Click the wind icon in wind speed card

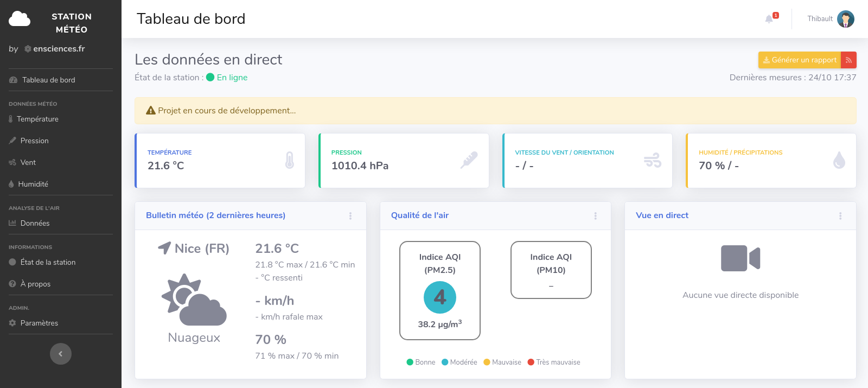click(x=652, y=161)
